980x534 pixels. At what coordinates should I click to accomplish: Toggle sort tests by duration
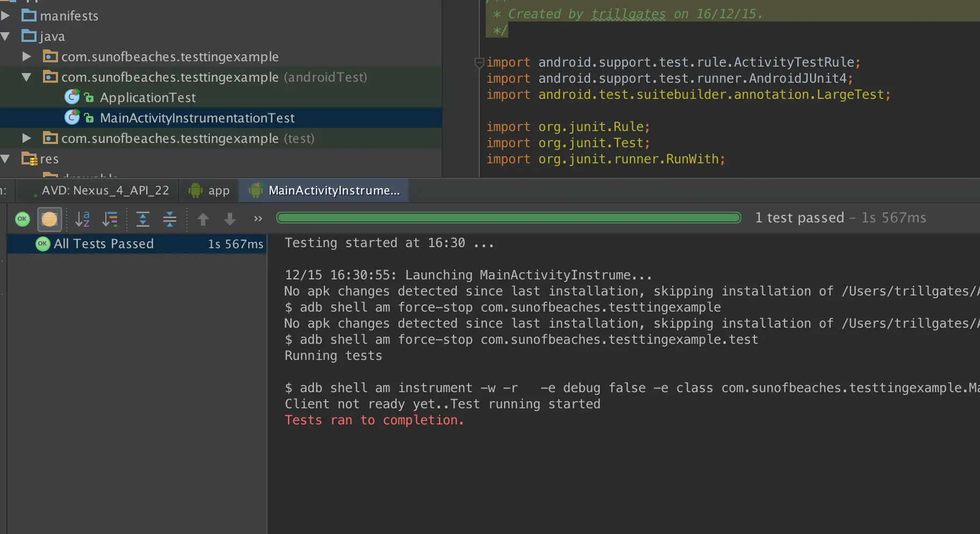pos(110,219)
